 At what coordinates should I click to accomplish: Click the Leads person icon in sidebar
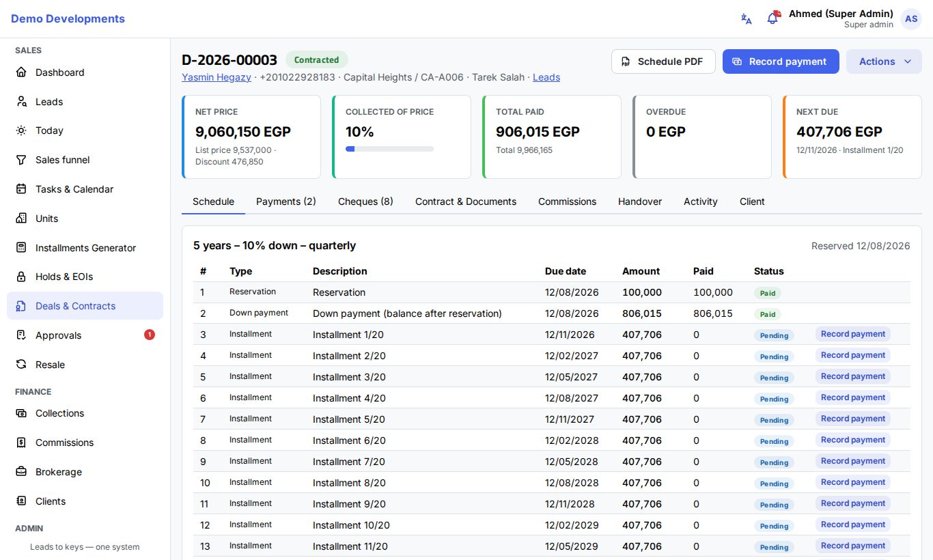click(21, 102)
